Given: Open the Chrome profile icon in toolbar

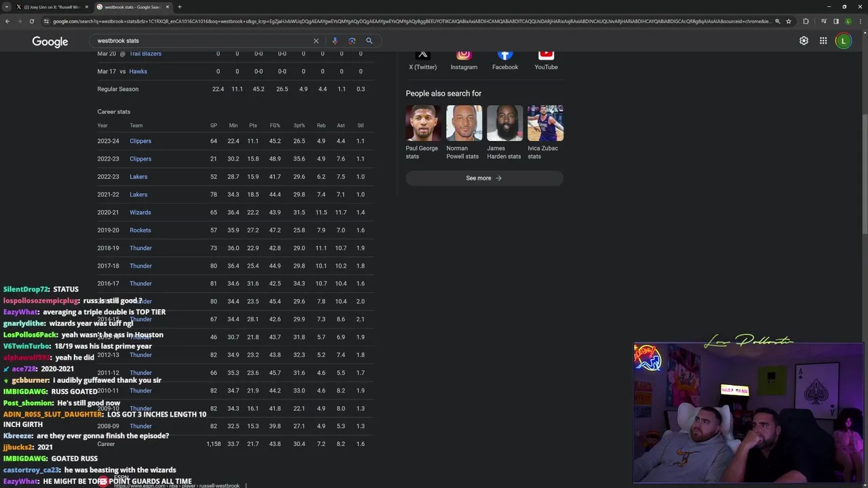Looking at the screenshot, I should coord(848,21).
